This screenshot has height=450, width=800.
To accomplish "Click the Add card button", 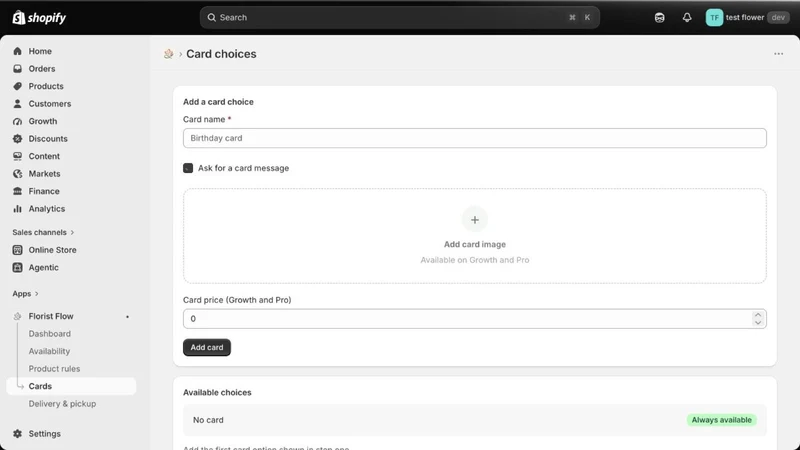I will click(x=207, y=347).
